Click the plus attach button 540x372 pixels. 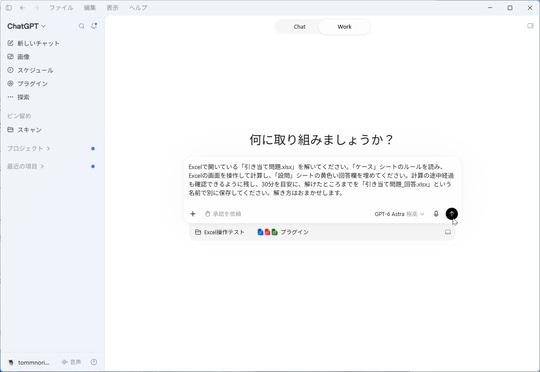193,214
